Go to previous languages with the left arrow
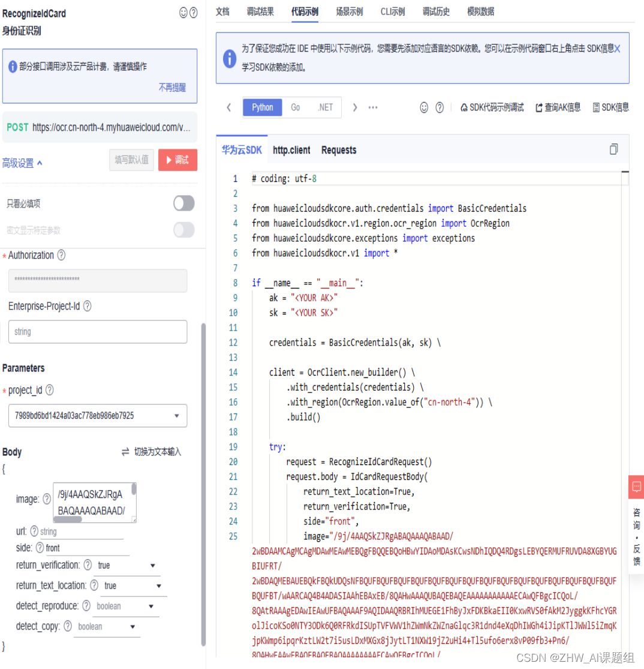Viewport: 644px width, 669px height. tap(229, 107)
